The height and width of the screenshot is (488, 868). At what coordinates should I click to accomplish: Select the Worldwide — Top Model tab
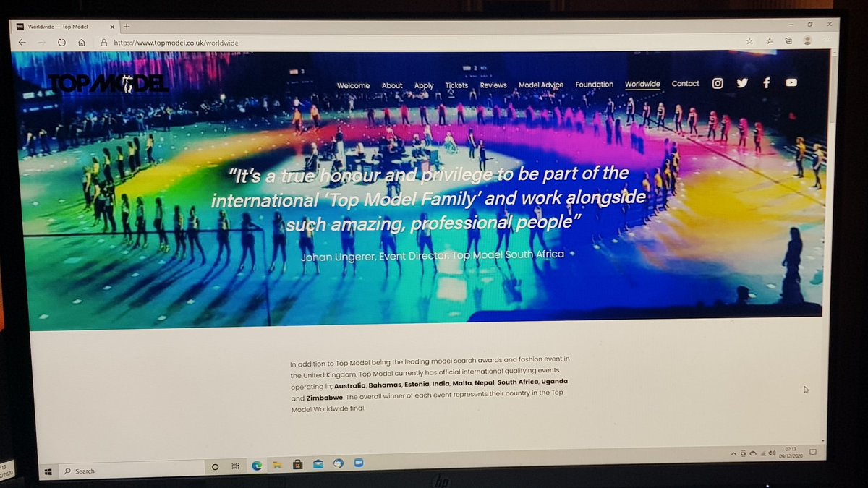(67, 27)
